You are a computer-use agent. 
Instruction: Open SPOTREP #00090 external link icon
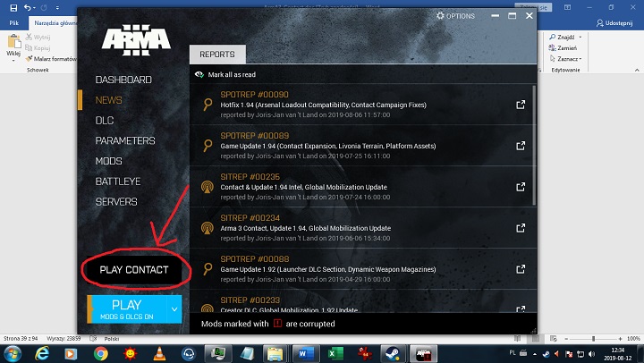click(521, 105)
